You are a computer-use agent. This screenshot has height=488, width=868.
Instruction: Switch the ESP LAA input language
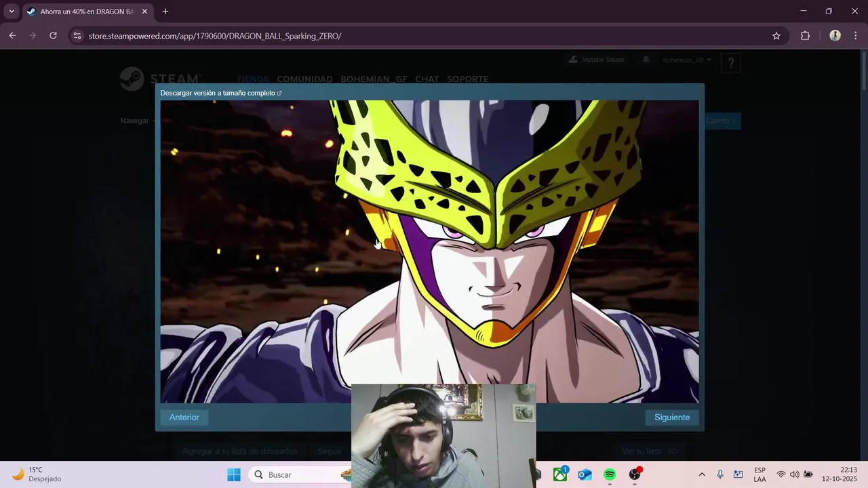(759, 474)
